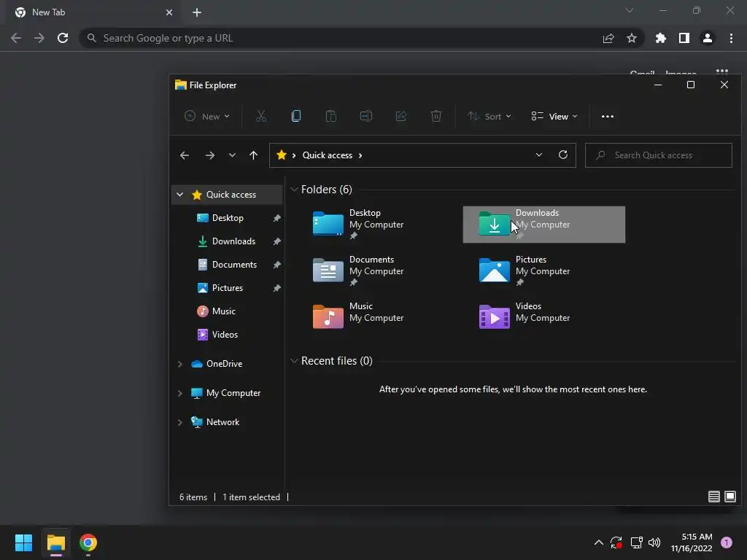Open the volume control in system tray
The width and height of the screenshot is (747, 560).
pos(654,542)
